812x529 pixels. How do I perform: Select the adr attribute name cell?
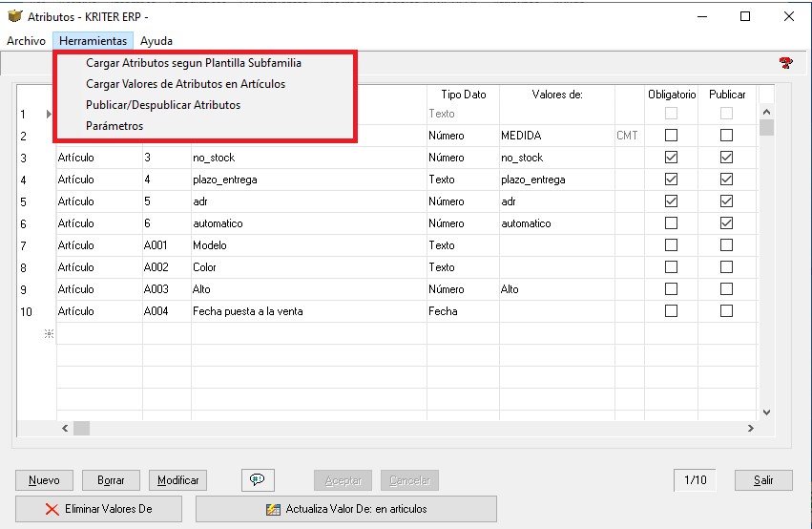point(309,201)
